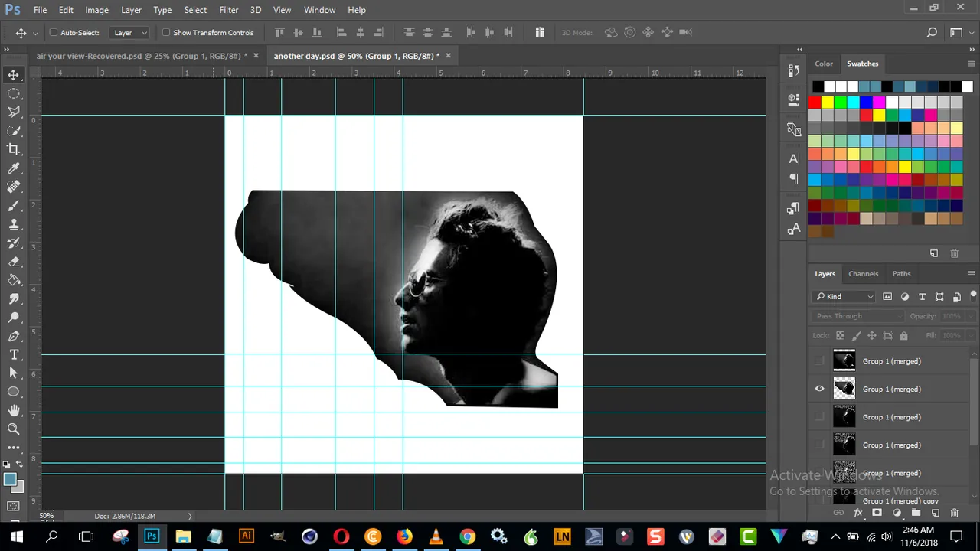Screen dimensions: 980x551
Task: Toggle Quick Mask mode
Action: click(x=14, y=506)
